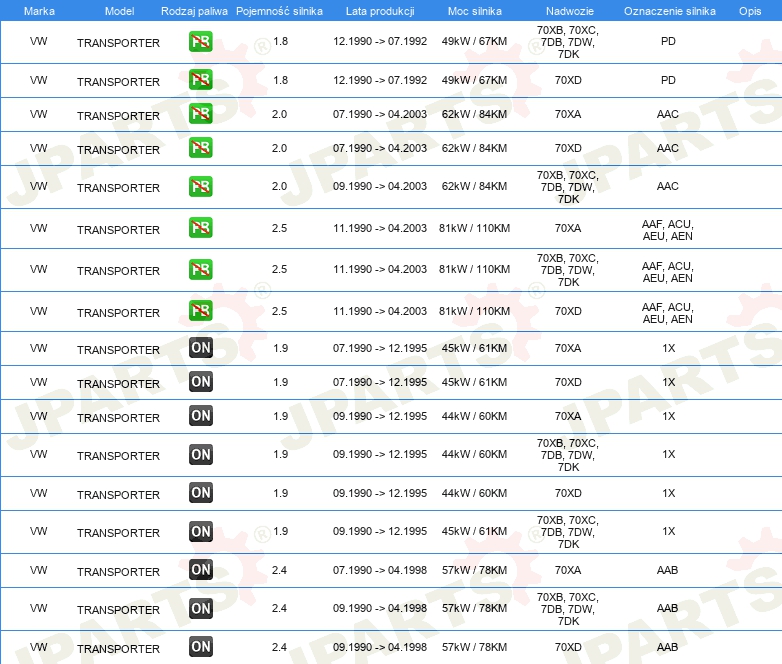The image size is (782, 664).
Task: Click the ON diesel icon for 2.4 engine with 70XA body
Action: coord(200,570)
